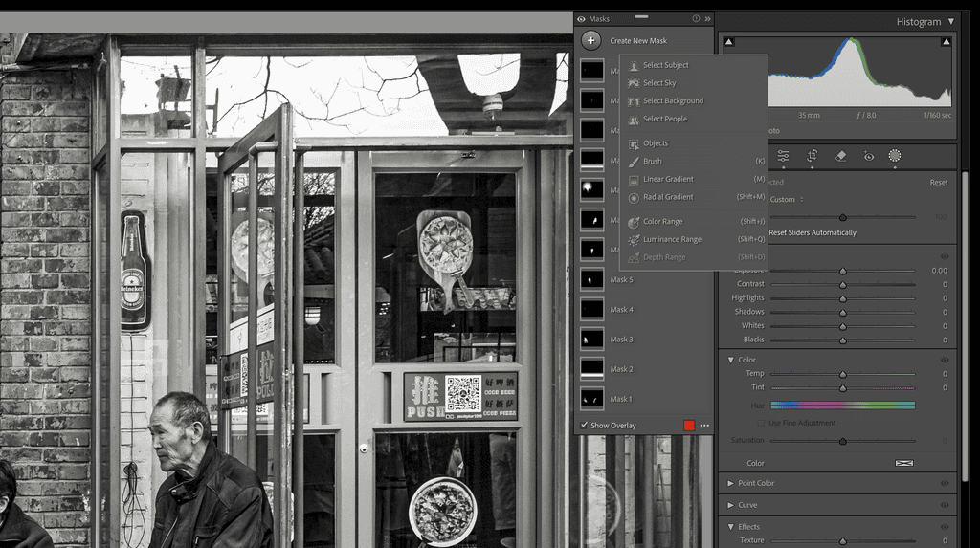The width and height of the screenshot is (980, 548).
Task: Click the Create New Mask plus button
Action: (x=590, y=40)
